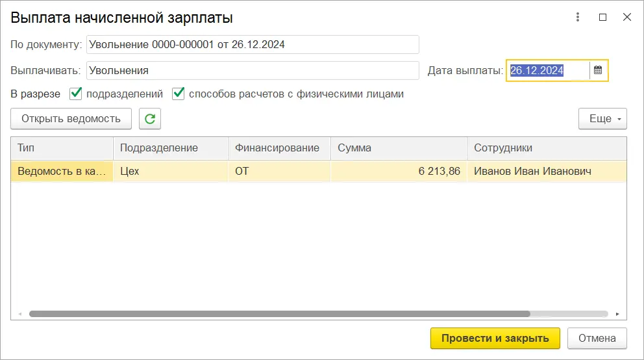Close the salary payment dialog
Image resolution: width=644 pixels, height=360 pixels.
coord(627,18)
